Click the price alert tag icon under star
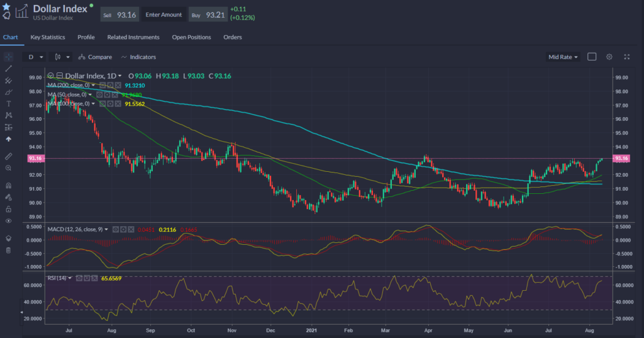This screenshot has width=644, height=338. point(6,16)
